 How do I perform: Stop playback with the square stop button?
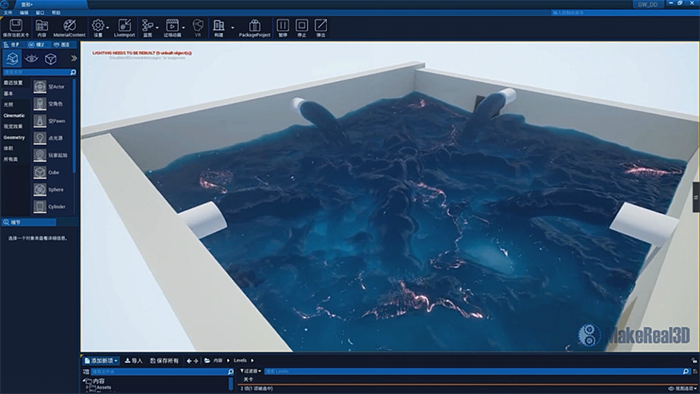(x=302, y=25)
